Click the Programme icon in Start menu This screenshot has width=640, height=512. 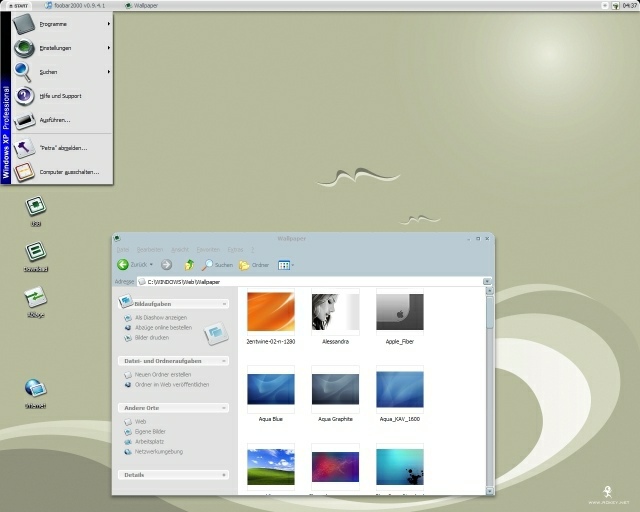(24, 24)
